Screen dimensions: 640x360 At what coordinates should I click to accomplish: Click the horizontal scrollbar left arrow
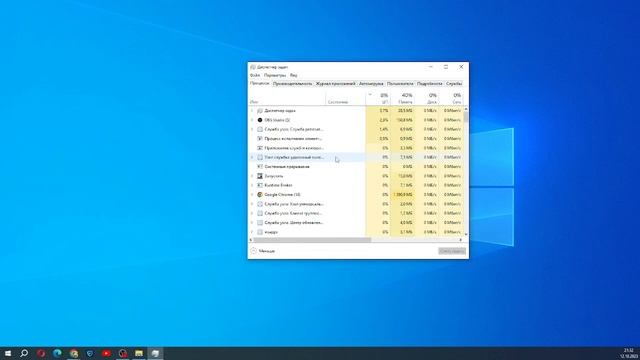[x=251, y=240]
